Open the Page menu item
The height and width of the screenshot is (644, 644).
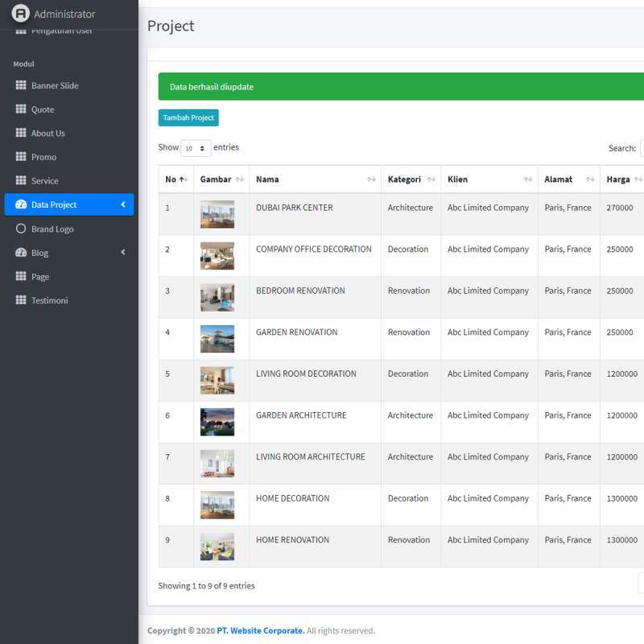click(x=40, y=276)
